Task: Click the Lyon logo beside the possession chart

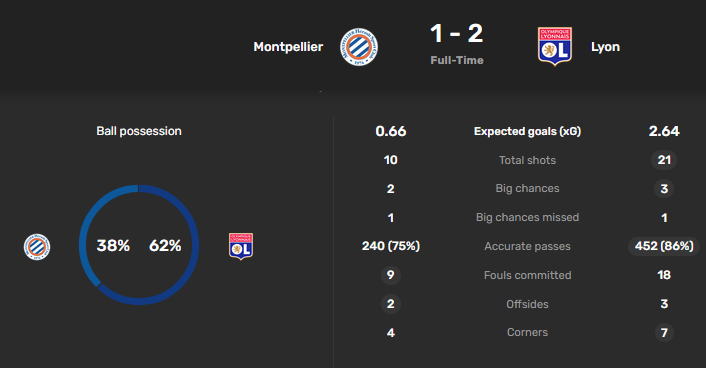Action: click(241, 246)
